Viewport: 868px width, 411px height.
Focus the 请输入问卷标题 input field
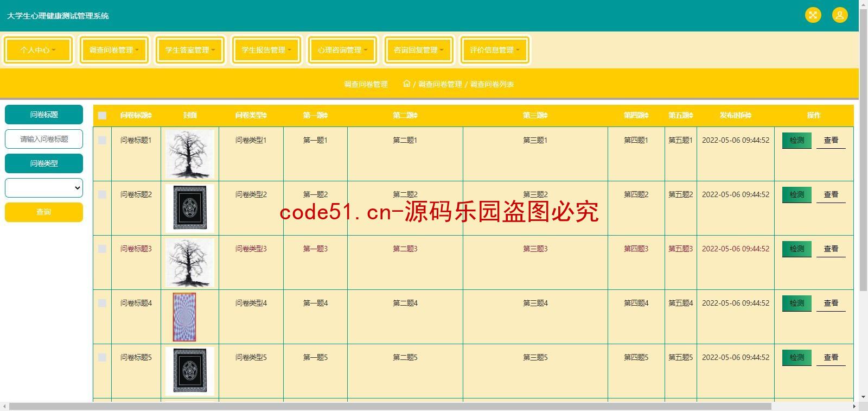[44, 139]
